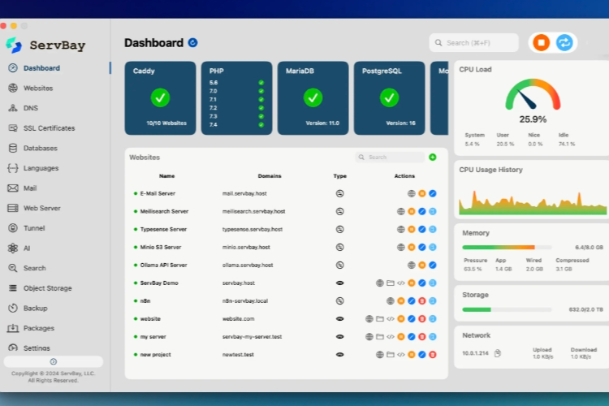Click the Caddy service status card
The image size is (609, 406).
pyautogui.click(x=160, y=98)
